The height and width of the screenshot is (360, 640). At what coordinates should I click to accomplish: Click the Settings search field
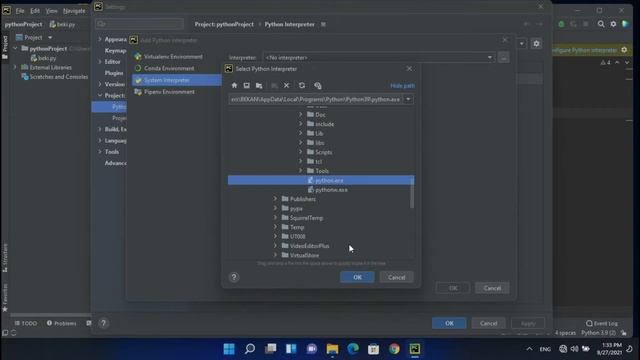[139, 24]
